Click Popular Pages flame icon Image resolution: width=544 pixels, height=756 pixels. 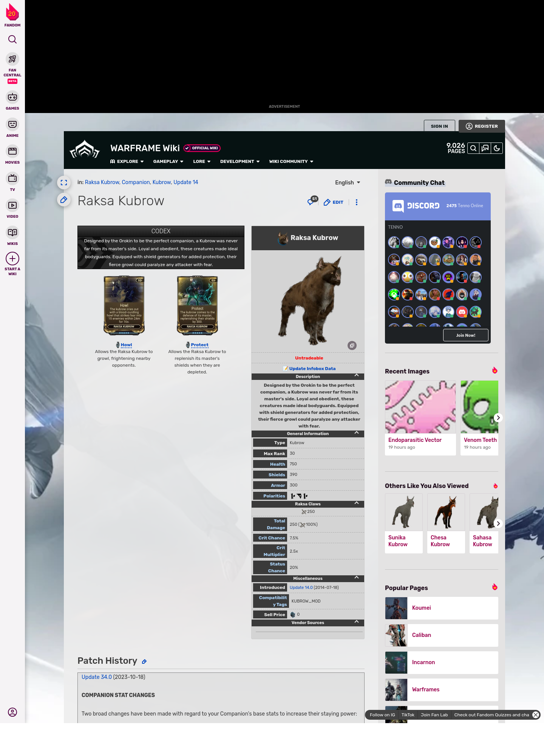point(495,587)
